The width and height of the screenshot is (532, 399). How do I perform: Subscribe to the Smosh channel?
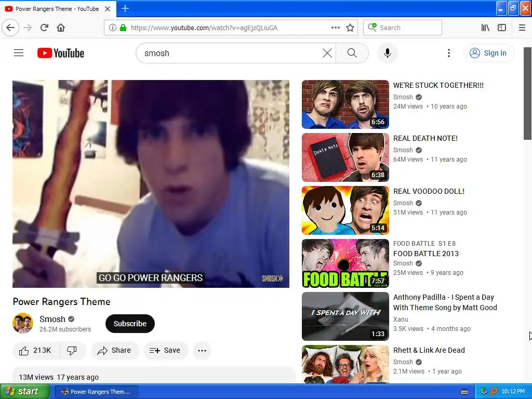point(130,324)
